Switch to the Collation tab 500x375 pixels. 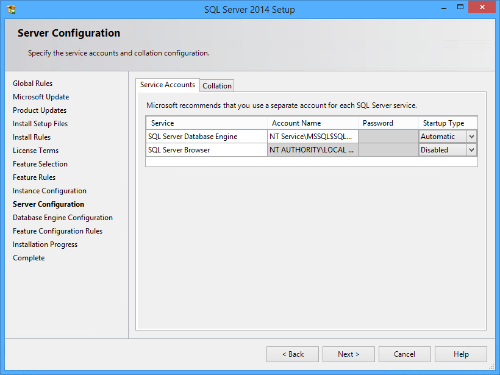217,86
